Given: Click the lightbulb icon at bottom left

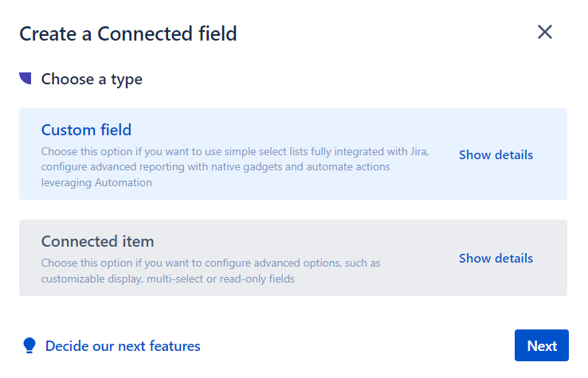Looking at the screenshot, I should click(x=29, y=345).
